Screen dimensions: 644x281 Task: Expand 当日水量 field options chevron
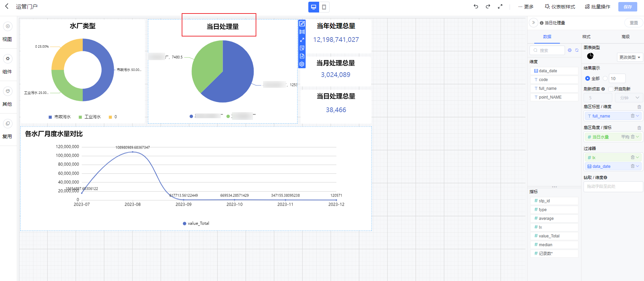[638, 137]
